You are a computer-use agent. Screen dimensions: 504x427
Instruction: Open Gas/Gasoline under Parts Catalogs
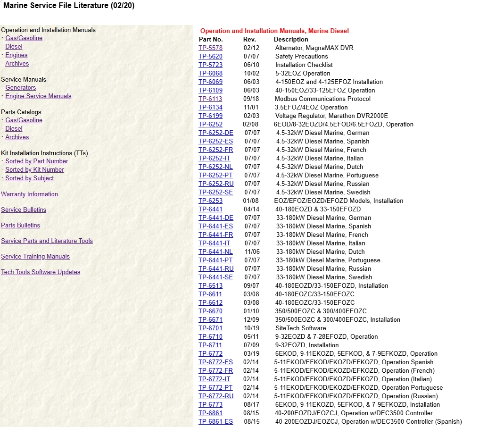24,120
